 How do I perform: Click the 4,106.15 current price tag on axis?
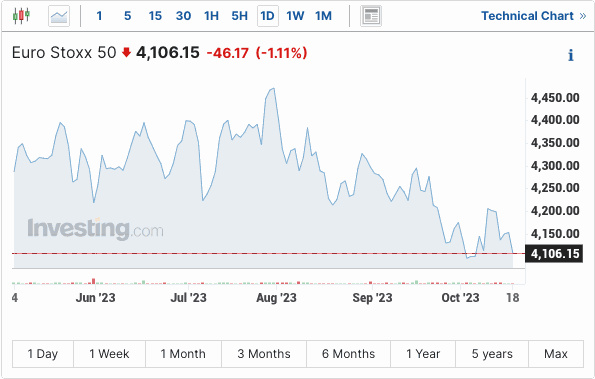pyautogui.click(x=554, y=253)
